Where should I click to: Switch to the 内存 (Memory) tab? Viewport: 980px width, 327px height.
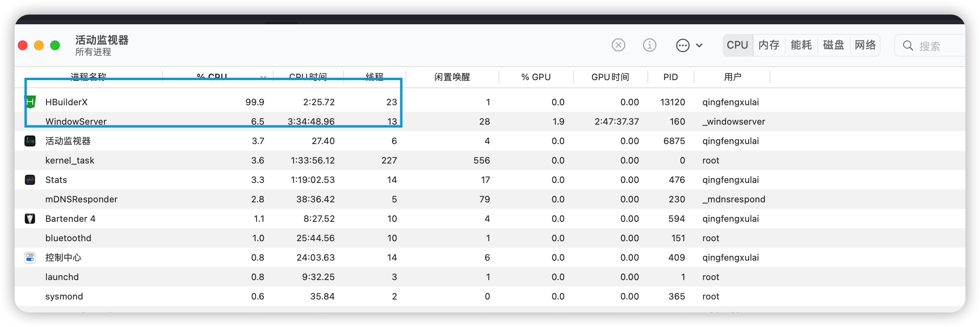pos(769,45)
